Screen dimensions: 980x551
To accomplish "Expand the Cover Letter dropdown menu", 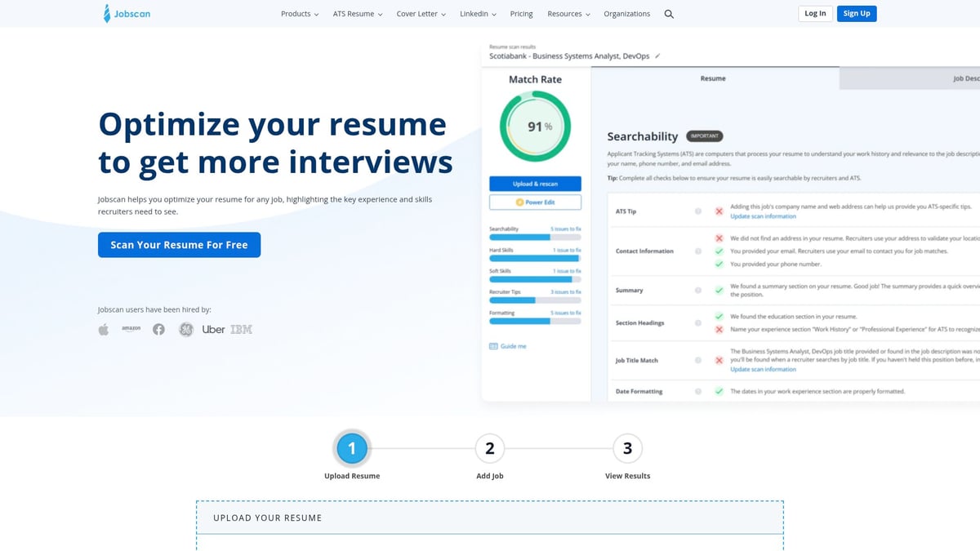I will (421, 14).
